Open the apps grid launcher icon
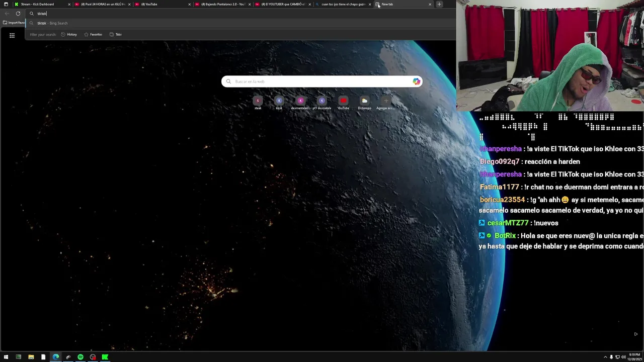 12,35
